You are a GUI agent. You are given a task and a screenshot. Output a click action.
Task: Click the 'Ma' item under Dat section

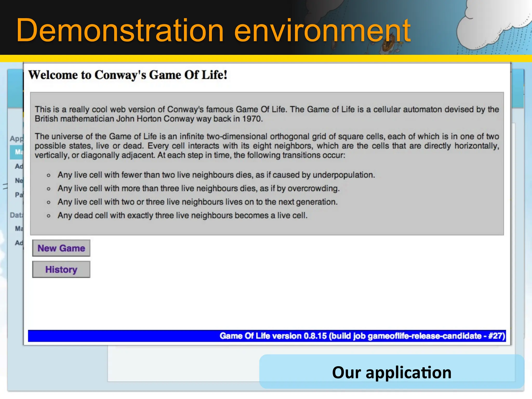[19, 229]
